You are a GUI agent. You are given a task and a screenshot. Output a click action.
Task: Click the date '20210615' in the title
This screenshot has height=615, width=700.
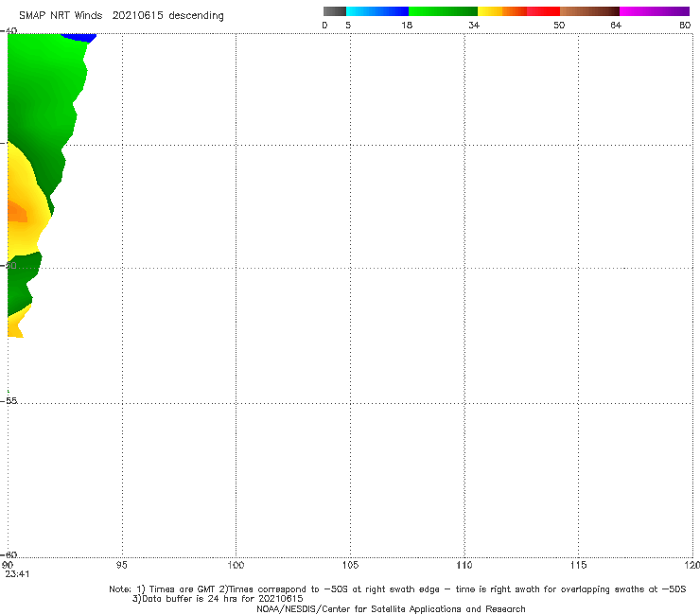137,15
